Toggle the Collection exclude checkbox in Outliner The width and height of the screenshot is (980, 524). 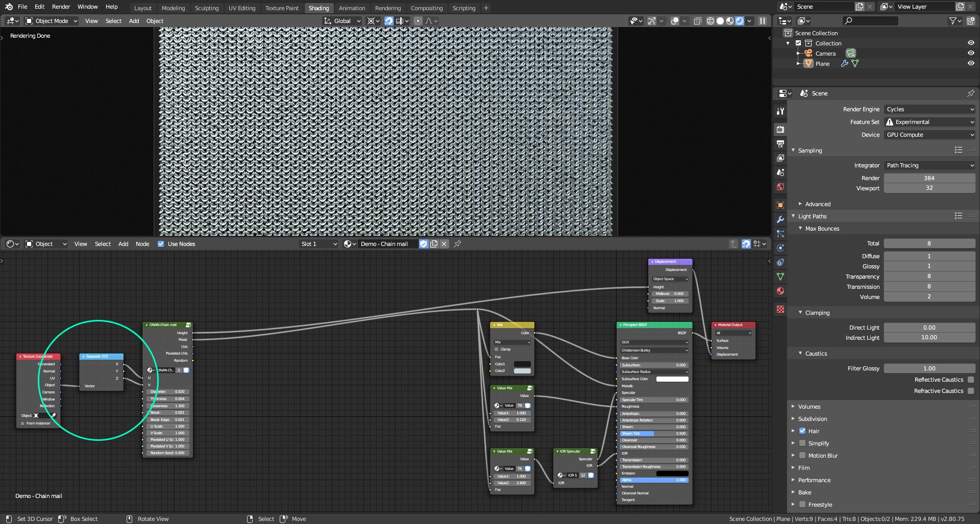(798, 43)
